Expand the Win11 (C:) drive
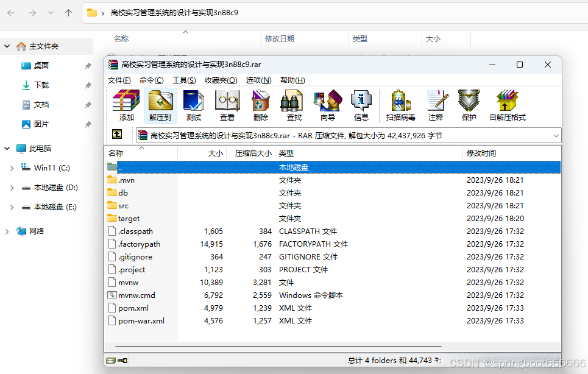The width and height of the screenshot is (588, 374). (x=12, y=168)
